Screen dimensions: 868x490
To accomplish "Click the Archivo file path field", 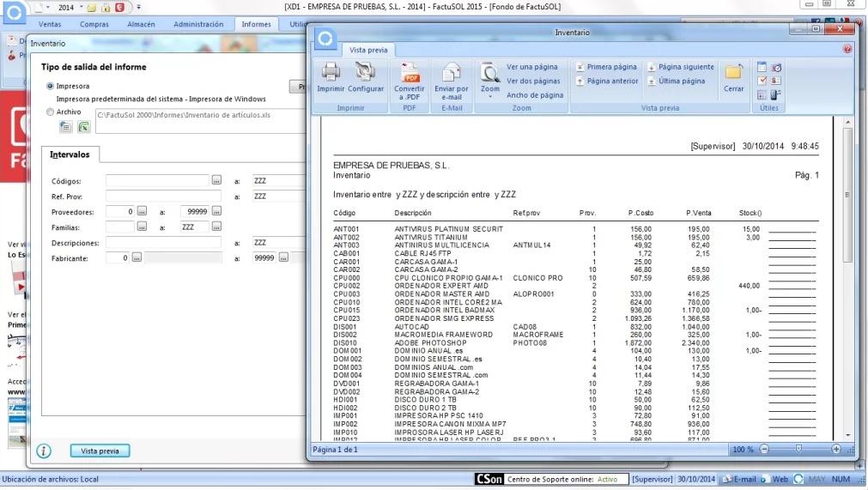I will [x=200, y=120].
